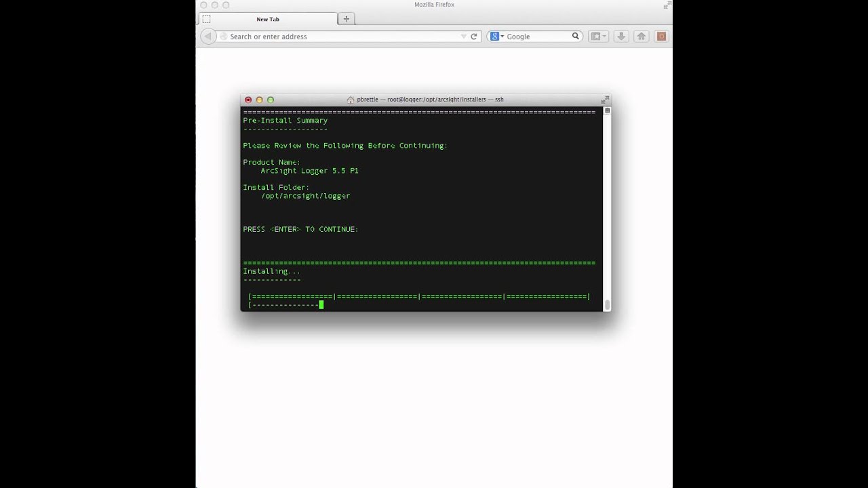
Task: Click the green terminal cursor block
Action: coord(321,305)
